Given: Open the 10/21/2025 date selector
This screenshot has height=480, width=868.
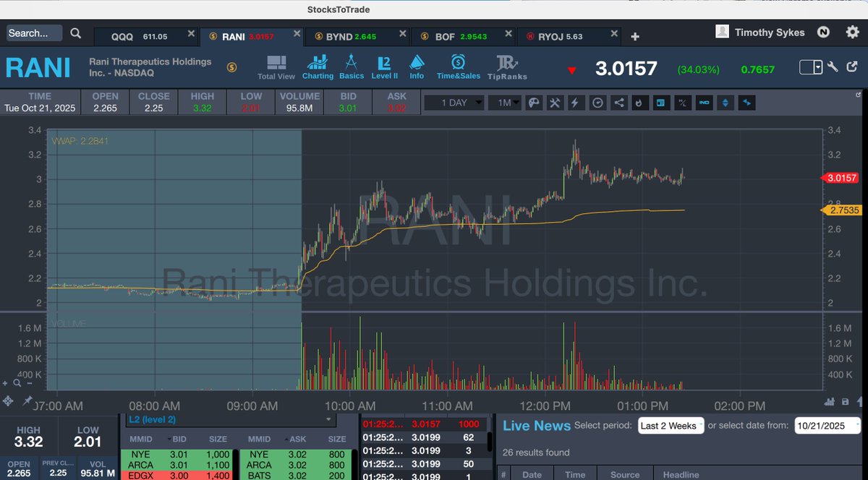Looking at the screenshot, I should (x=827, y=426).
